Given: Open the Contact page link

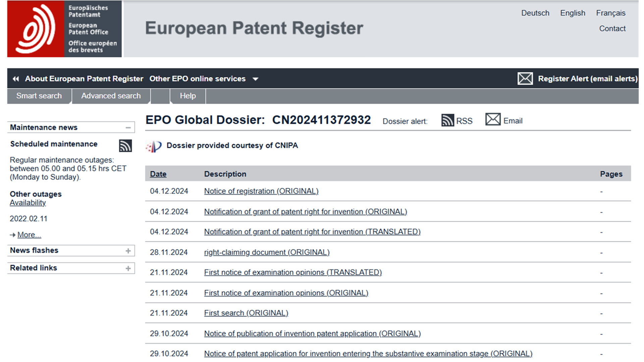Looking at the screenshot, I should (x=612, y=28).
